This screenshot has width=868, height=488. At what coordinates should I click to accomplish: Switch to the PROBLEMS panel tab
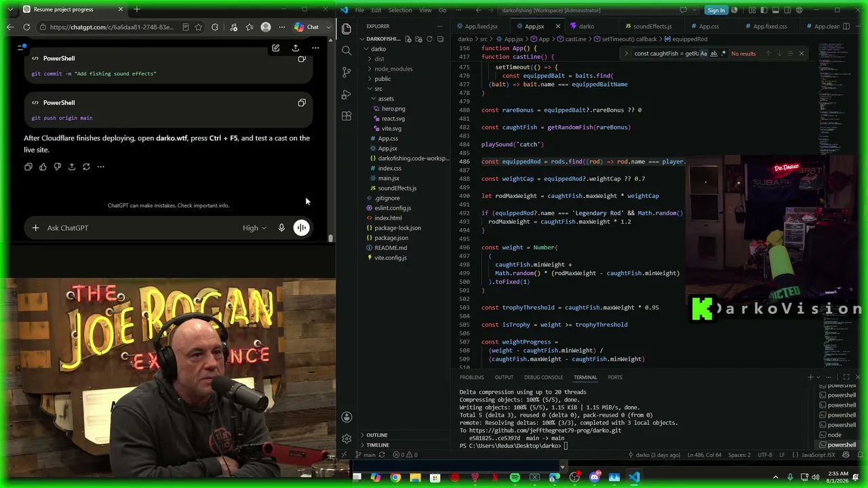point(472,378)
